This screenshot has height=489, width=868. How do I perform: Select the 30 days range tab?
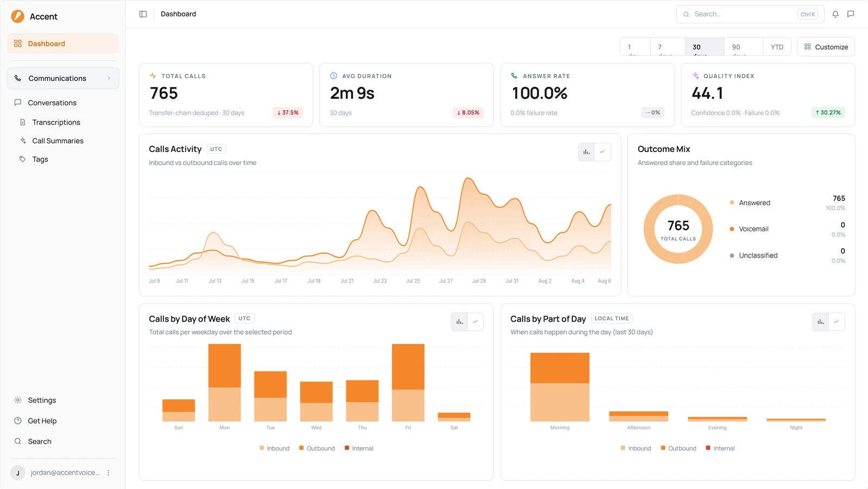point(705,47)
